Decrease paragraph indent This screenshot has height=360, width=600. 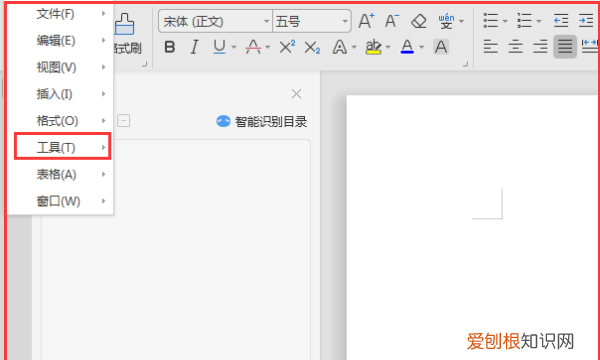[561, 21]
